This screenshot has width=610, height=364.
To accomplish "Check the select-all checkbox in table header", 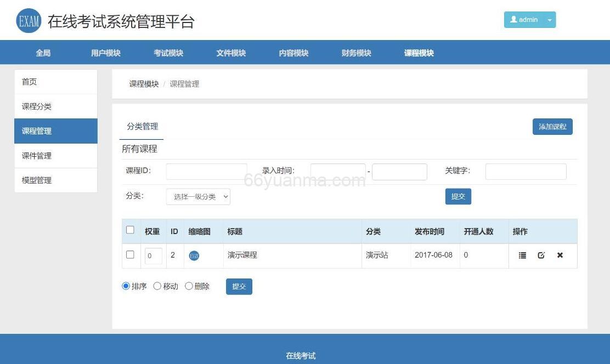I will [130, 230].
